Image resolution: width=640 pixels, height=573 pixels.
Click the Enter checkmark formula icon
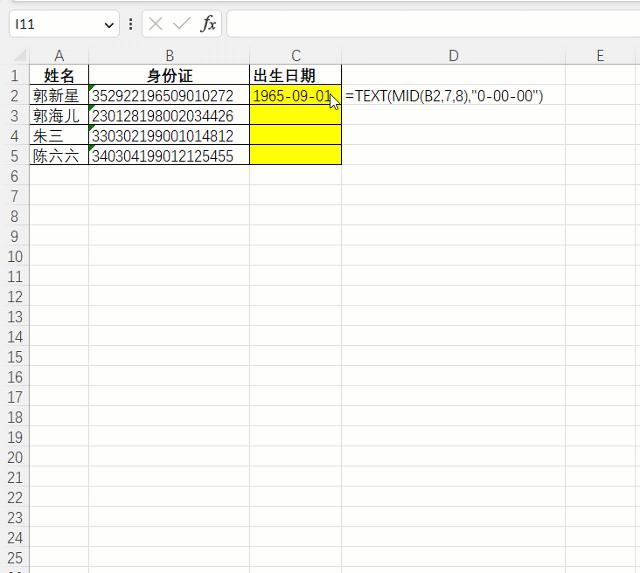[x=182, y=24]
